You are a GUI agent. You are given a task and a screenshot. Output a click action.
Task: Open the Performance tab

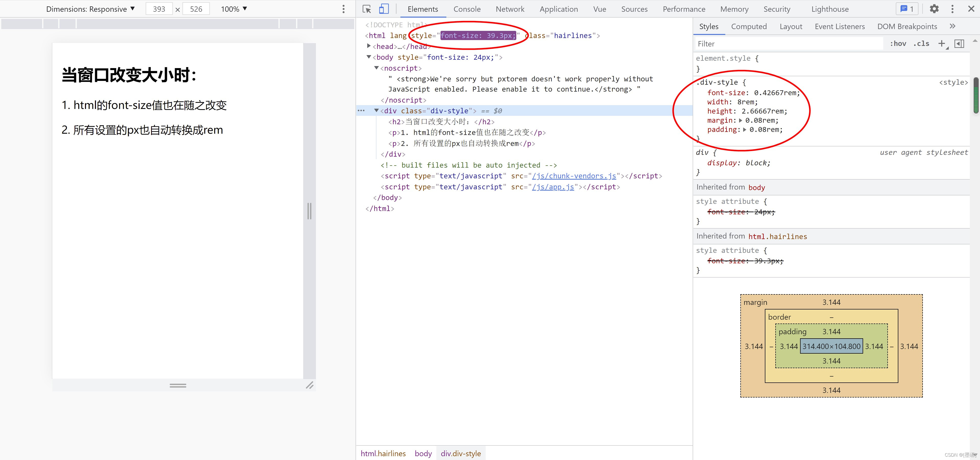point(684,9)
